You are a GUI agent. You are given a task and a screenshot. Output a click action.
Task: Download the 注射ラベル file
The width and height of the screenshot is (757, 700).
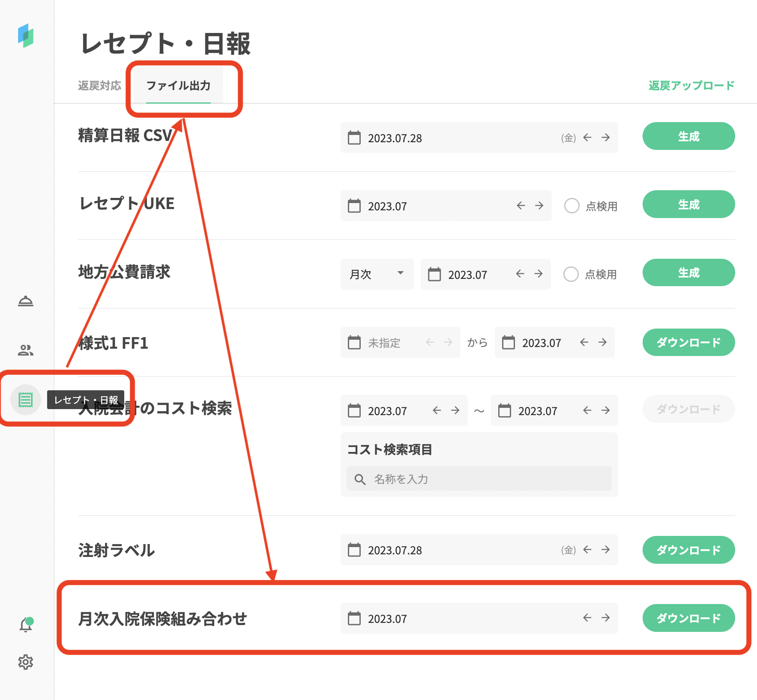pyautogui.click(x=688, y=550)
